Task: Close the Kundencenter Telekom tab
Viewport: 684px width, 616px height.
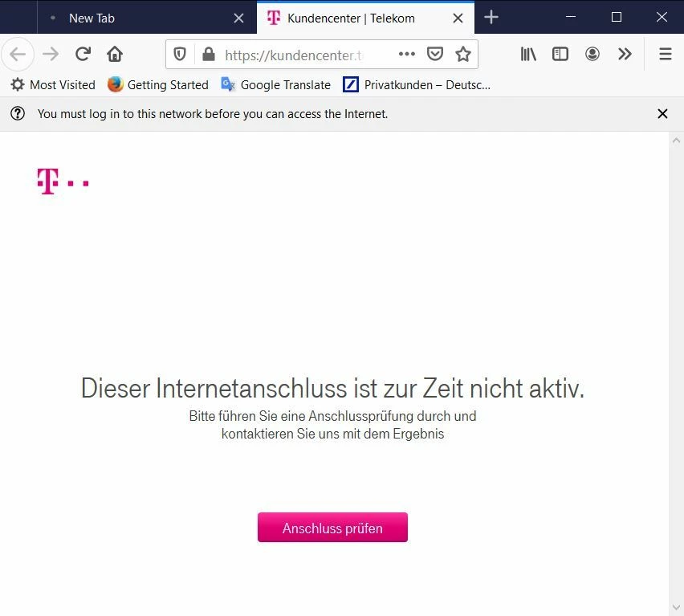Action: [x=458, y=18]
